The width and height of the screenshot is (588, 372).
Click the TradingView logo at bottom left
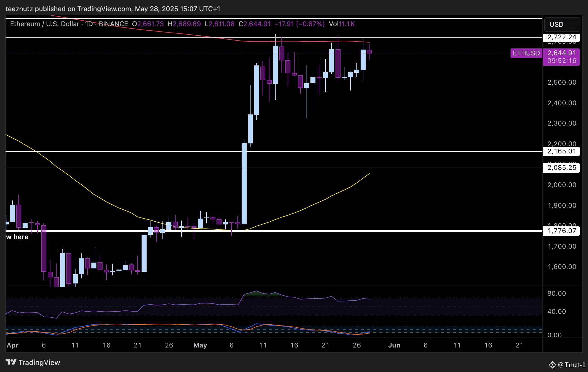[33, 363]
